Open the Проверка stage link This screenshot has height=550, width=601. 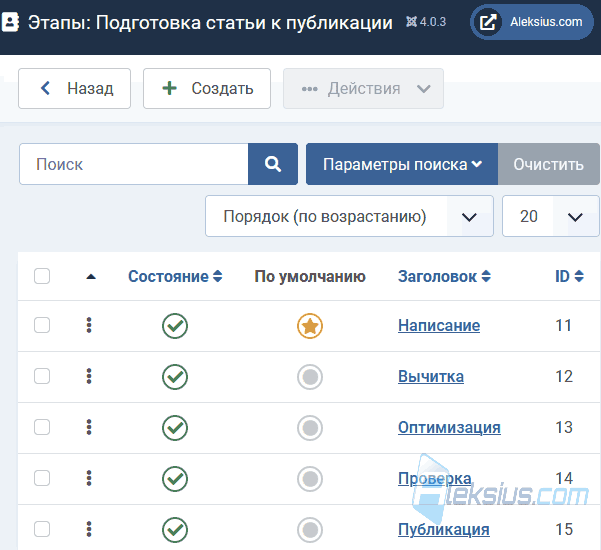[x=435, y=478]
